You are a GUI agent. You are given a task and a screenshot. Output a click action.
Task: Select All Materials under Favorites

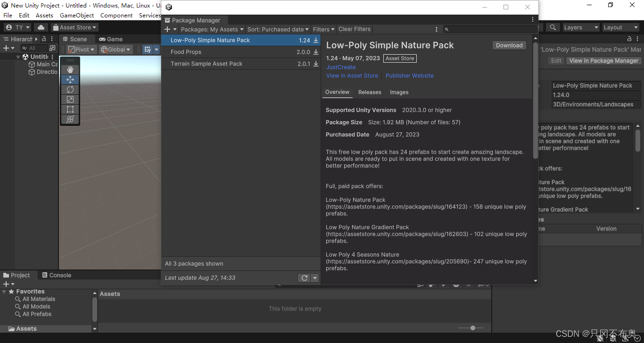pyautogui.click(x=39, y=299)
